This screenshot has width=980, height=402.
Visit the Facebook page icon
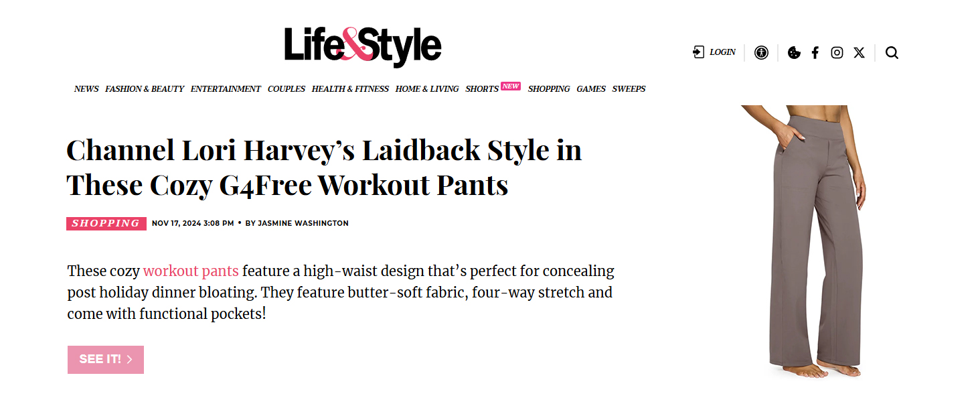pos(815,52)
